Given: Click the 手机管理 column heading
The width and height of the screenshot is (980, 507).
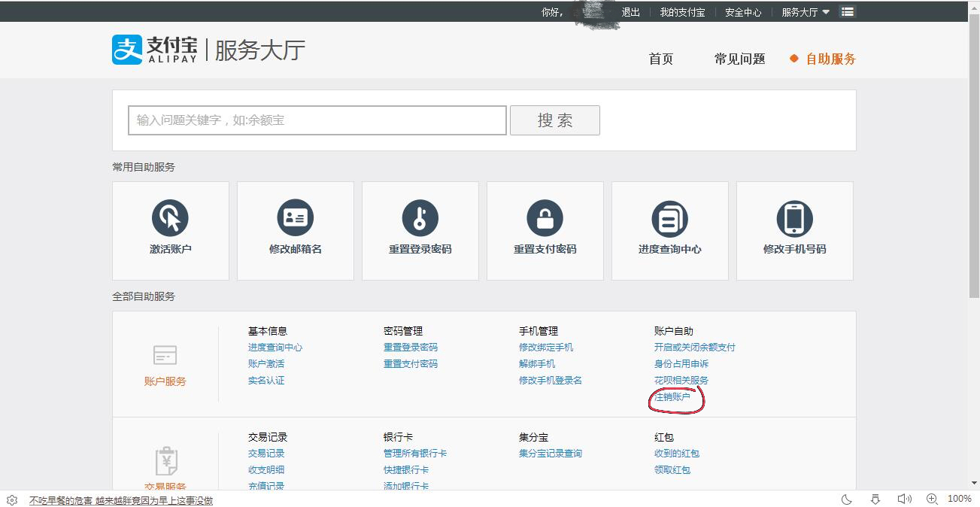Looking at the screenshot, I should (539, 331).
